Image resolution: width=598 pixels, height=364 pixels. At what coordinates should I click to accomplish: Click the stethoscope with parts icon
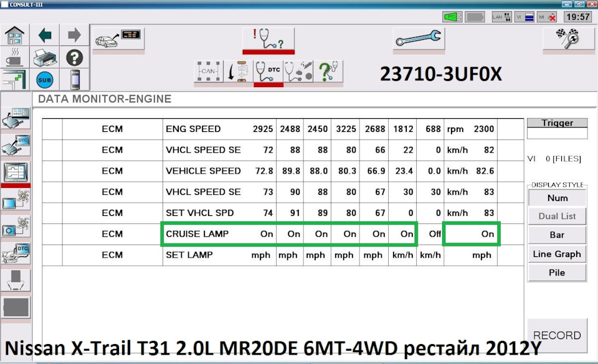click(x=298, y=71)
